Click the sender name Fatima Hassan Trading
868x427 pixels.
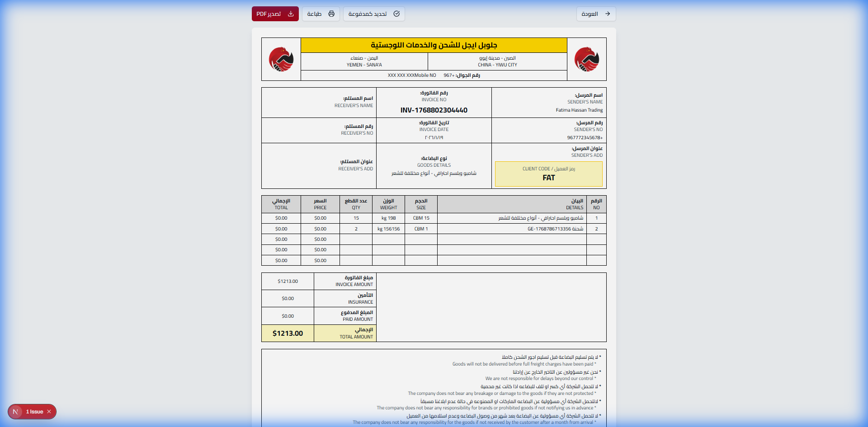point(579,110)
